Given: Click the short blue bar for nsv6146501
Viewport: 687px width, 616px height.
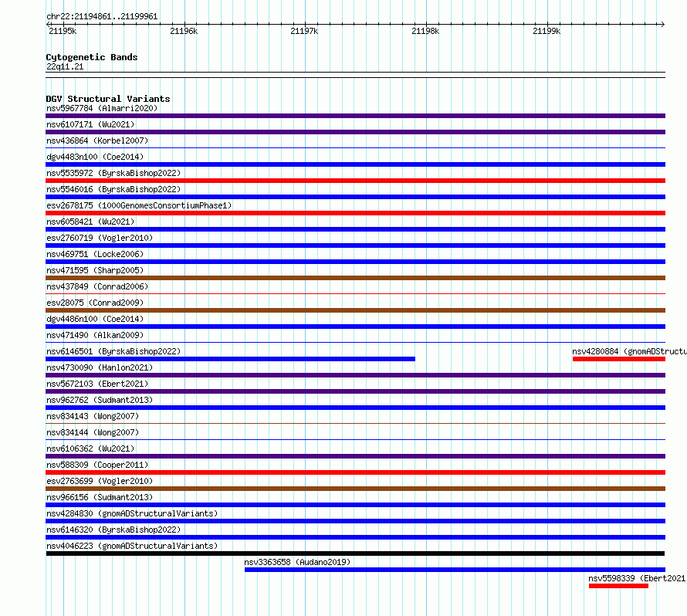Looking at the screenshot, I should click(x=231, y=359).
